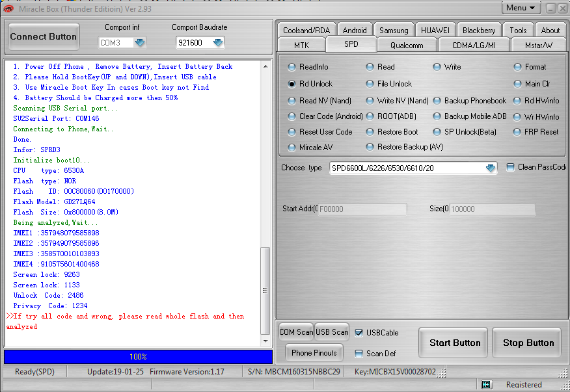Expand the Choose type chipset dropdown

tap(491, 168)
